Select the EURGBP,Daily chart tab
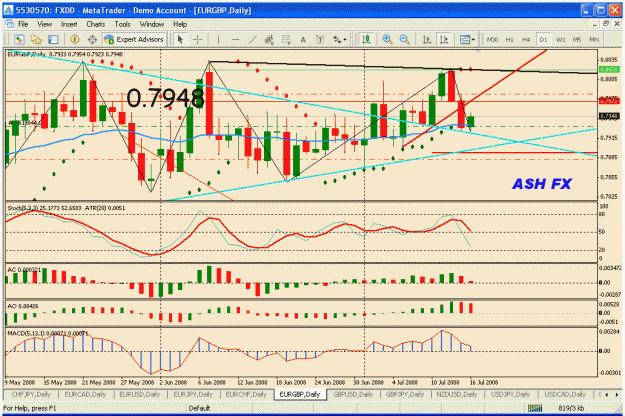 pyautogui.click(x=300, y=394)
